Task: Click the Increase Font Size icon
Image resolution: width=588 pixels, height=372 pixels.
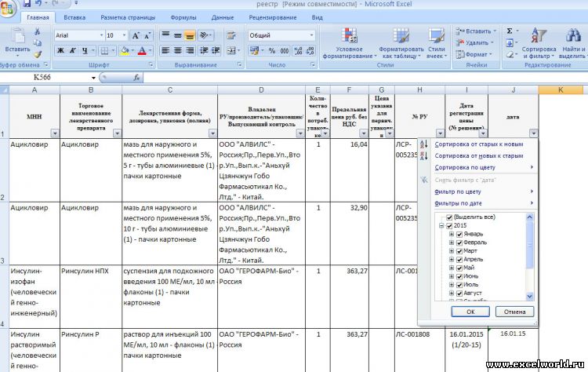Action: pyautogui.click(x=136, y=35)
